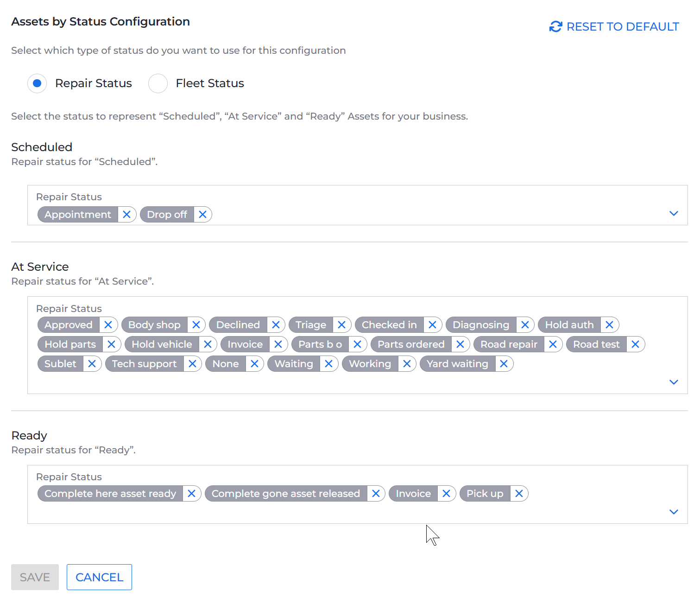Remove Complete gone asset released chip

tap(376, 494)
